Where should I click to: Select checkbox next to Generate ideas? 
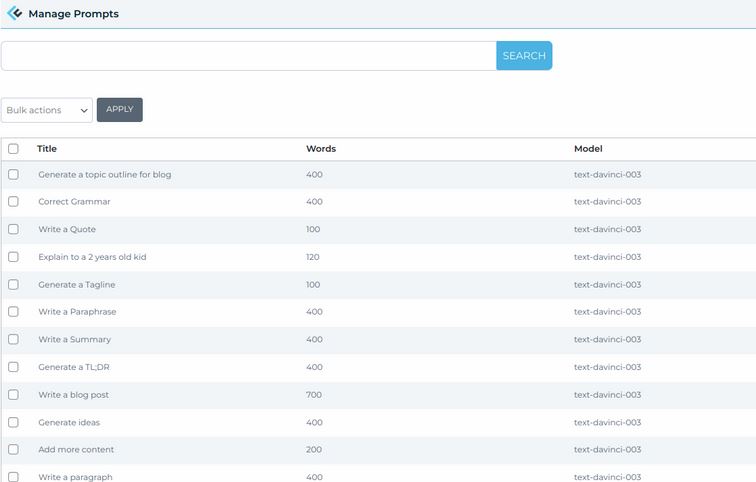[13, 422]
